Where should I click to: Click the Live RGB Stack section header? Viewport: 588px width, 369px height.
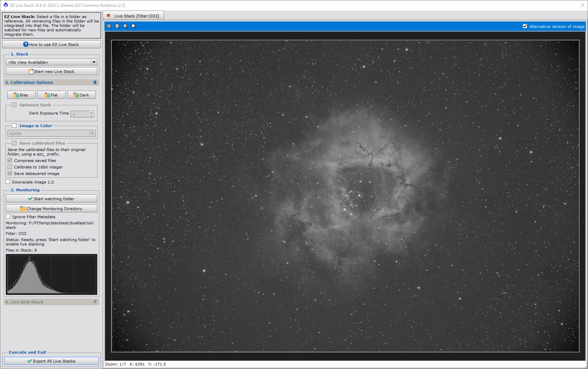[51, 302]
